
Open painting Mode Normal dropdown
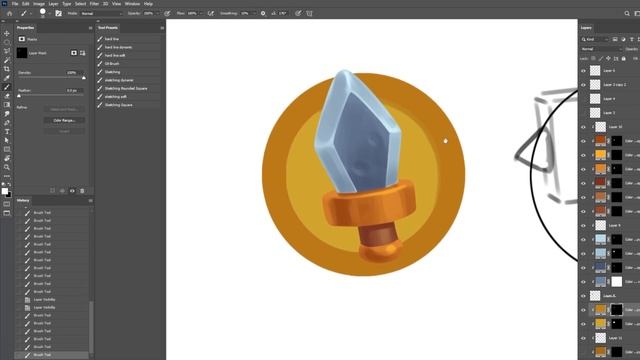click(102, 13)
